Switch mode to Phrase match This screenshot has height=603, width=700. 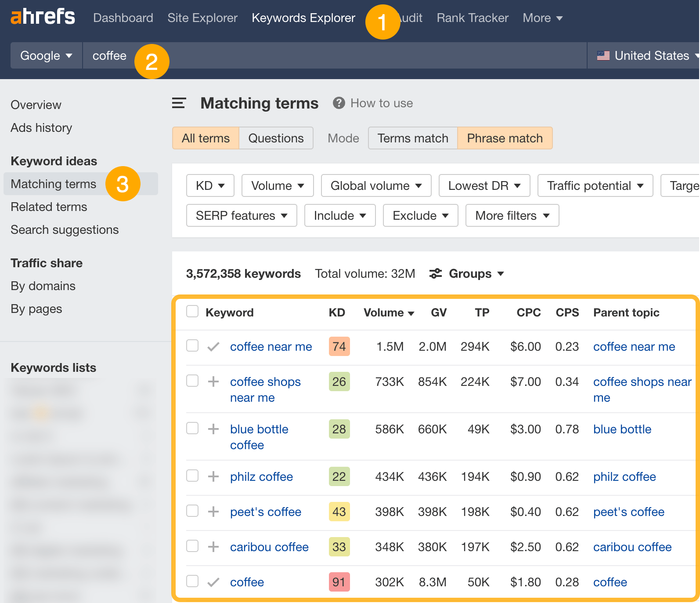pyautogui.click(x=505, y=138)
